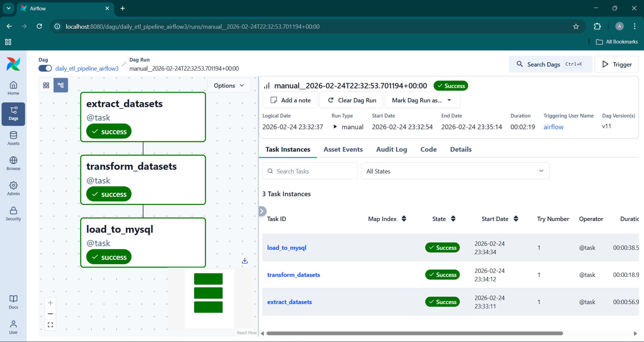Image resolution: width=644 pixels, height=342 pixels.
Task: Open the All States filter dropdown
Action: click(455, 171)
